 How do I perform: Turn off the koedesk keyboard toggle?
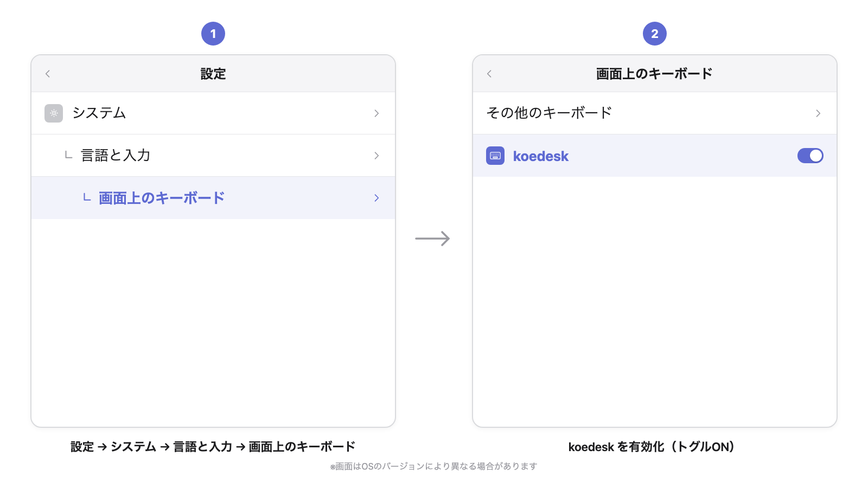[810, 156]
